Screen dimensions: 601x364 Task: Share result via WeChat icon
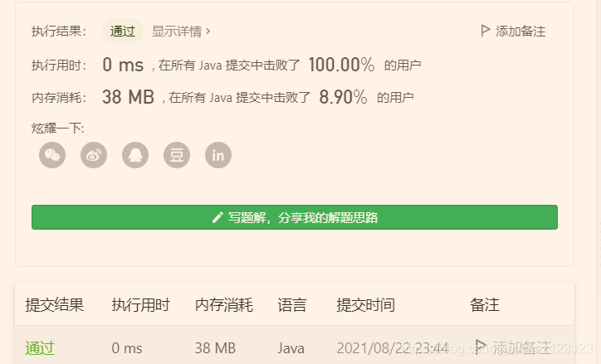(x=52, y=155)
